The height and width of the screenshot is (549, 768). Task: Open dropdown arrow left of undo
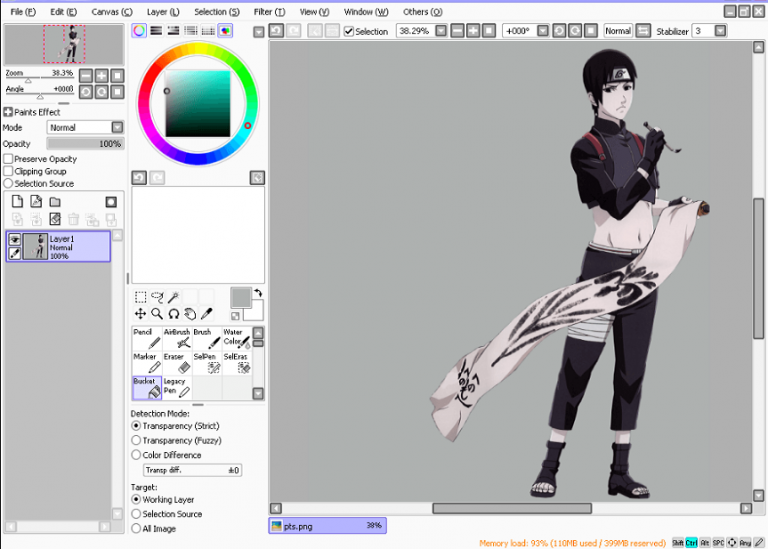click(x=259, y=32)
